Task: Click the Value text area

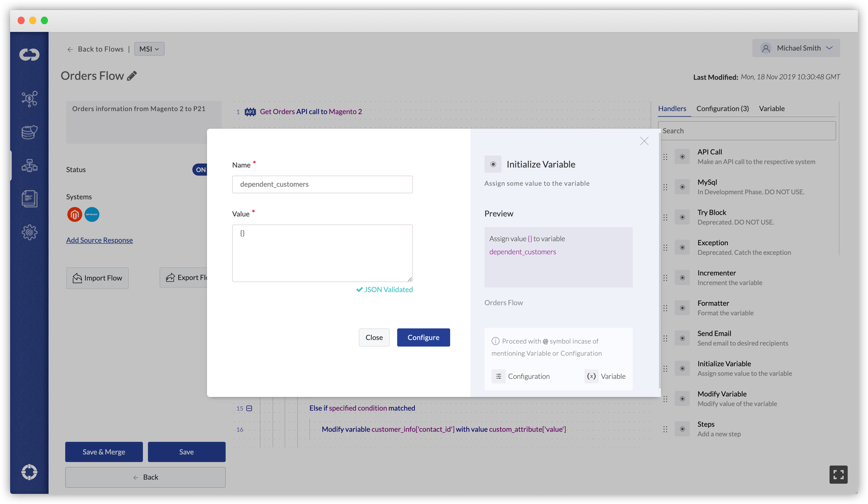Action: coord(322,253)
